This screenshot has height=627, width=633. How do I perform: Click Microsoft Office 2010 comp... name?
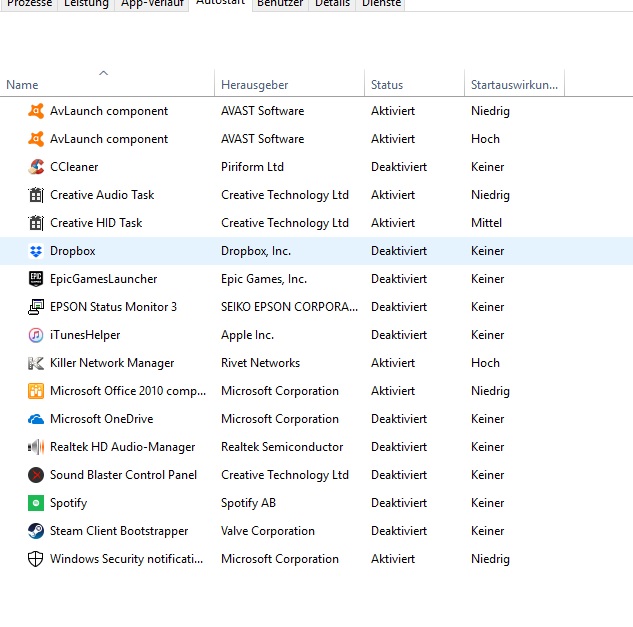(128, 391)
